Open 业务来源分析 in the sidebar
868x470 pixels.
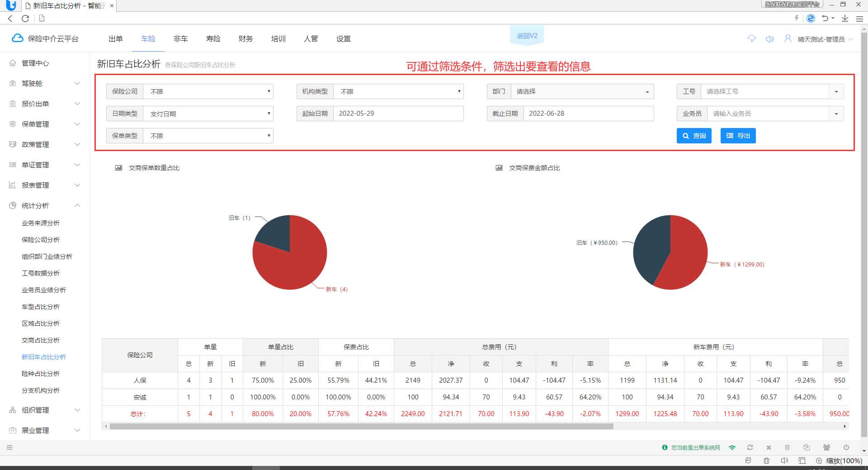tap(41, 223)
